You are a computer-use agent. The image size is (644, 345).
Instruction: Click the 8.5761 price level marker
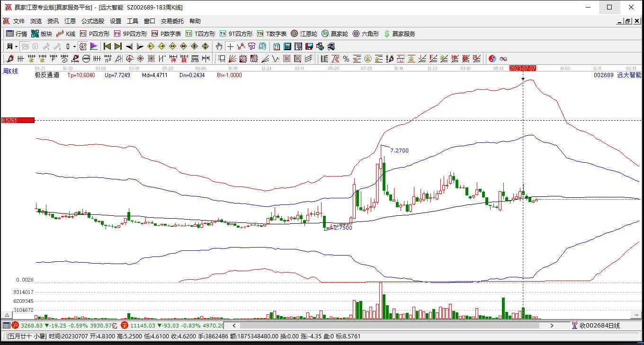[18, 120]
